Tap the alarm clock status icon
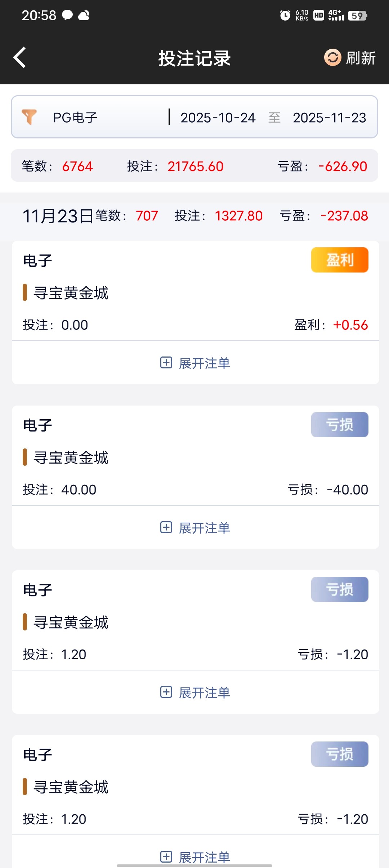Viewport: 389px width, 868px height. click(x=285, y=15)
